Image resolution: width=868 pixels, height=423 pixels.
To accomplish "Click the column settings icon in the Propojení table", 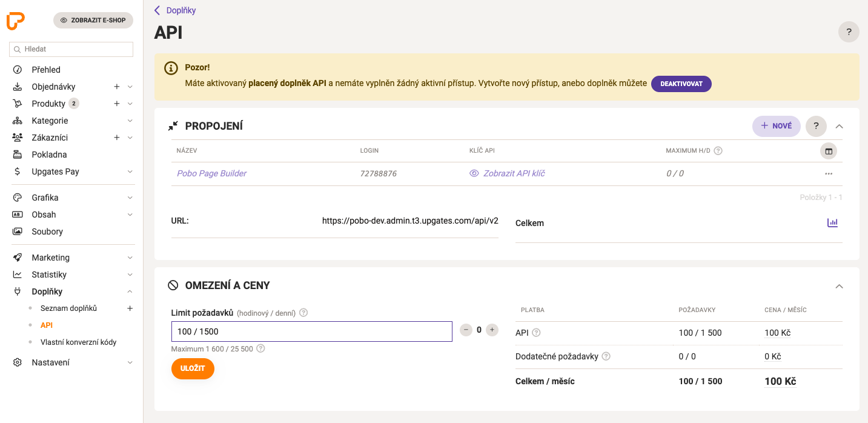I will 829,151.
